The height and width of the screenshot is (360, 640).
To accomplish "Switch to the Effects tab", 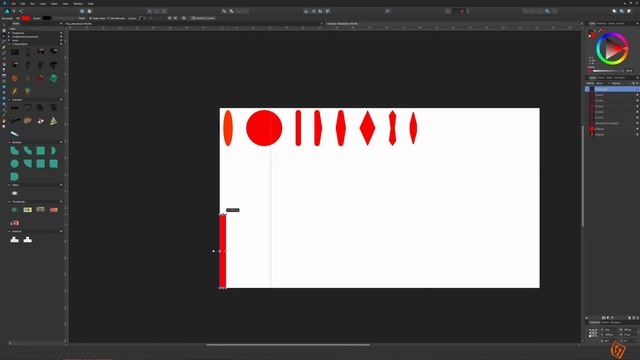I will 601,78.
